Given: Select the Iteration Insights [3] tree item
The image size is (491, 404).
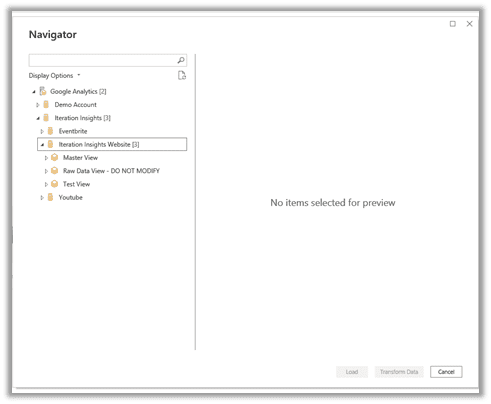Looking at the screenshot, I should 82,118.
